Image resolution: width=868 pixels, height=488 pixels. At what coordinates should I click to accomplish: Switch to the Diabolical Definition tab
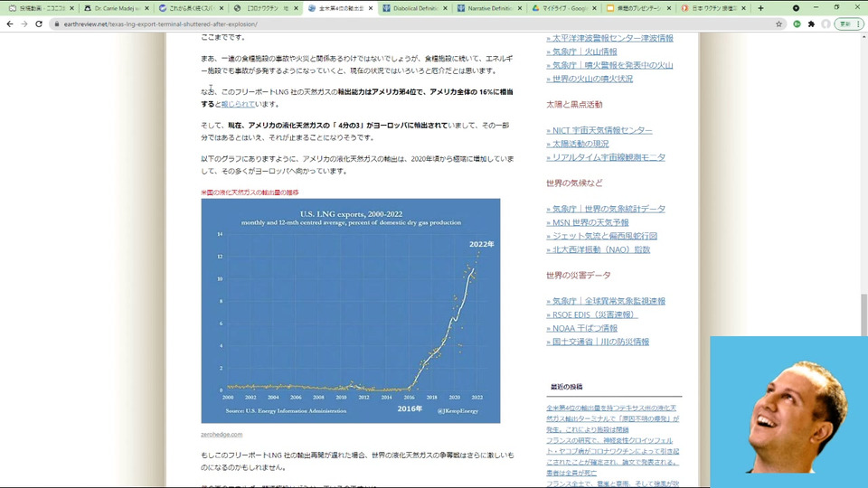tap(415, 8)
